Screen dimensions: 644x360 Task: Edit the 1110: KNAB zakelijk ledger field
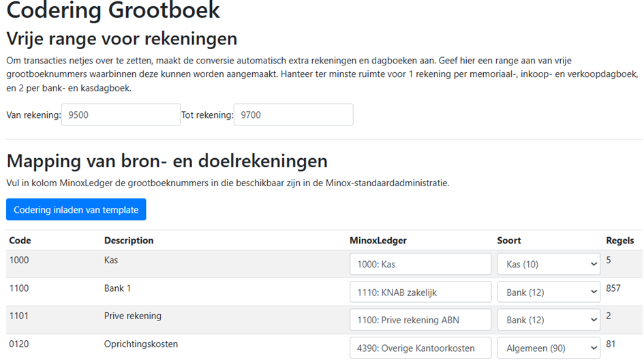[x=420, y=292]
